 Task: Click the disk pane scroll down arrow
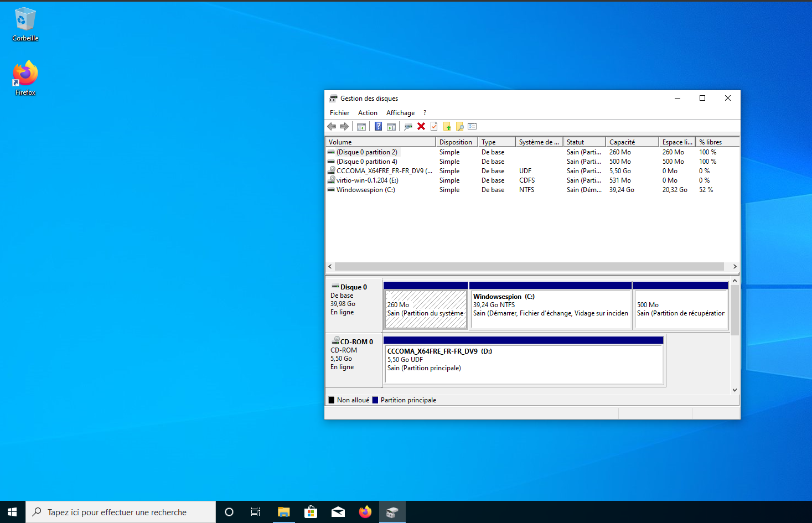(735, 390)
